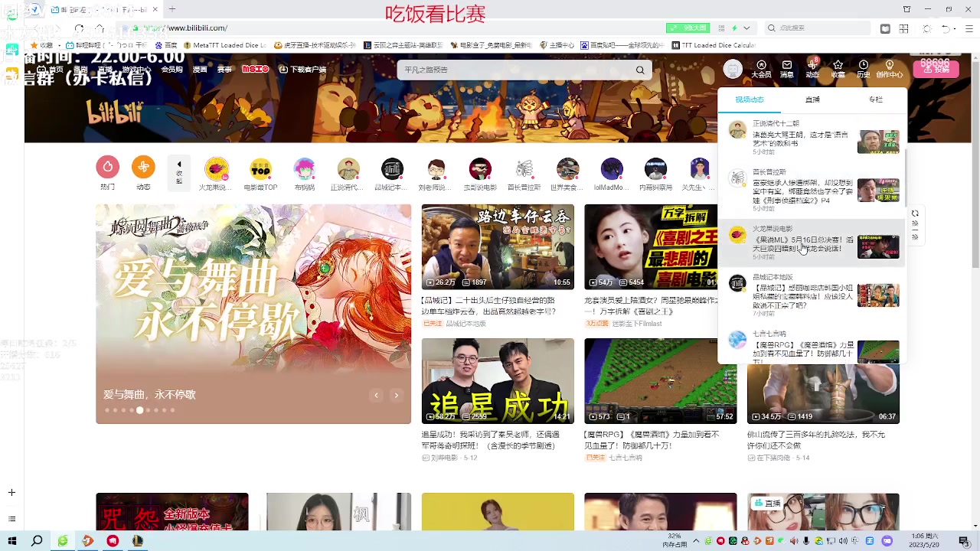
Task: Click the 赛事 nav link
Action: pyautogui.click(x=224, y=70)
